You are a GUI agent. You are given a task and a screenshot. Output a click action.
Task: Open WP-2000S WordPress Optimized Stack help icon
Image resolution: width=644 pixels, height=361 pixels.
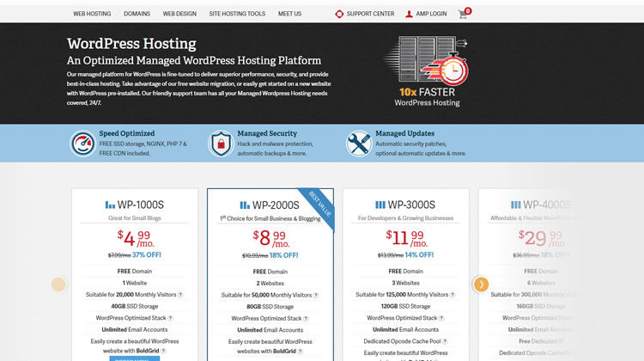tap(306, 319)
